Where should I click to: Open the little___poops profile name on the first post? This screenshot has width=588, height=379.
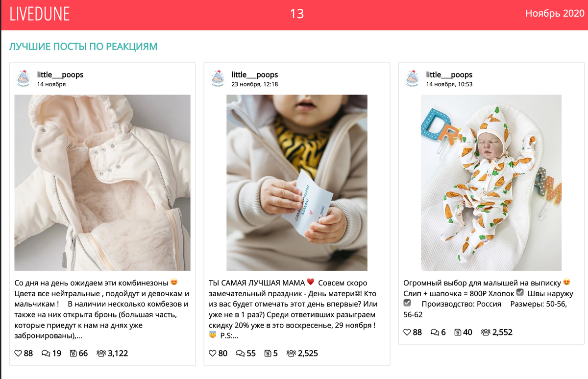tap(60, 74)
